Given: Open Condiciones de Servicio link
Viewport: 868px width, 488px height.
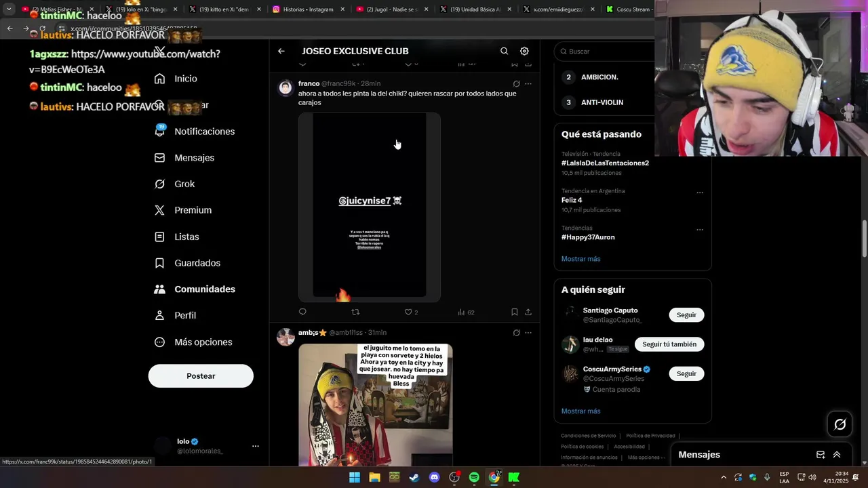Looking at the screenshot, I should coord(589,436).
